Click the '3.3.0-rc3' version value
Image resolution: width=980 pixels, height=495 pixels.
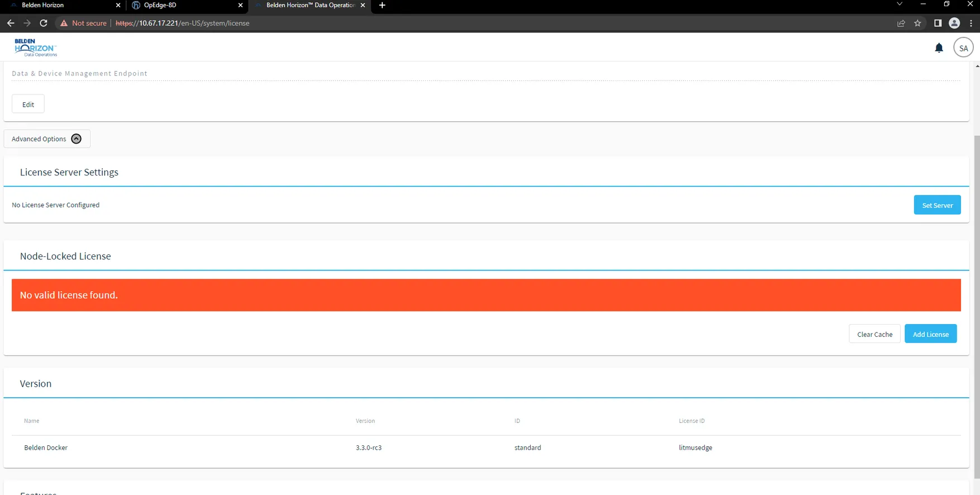pyautogui.click(x=369, y=448)
